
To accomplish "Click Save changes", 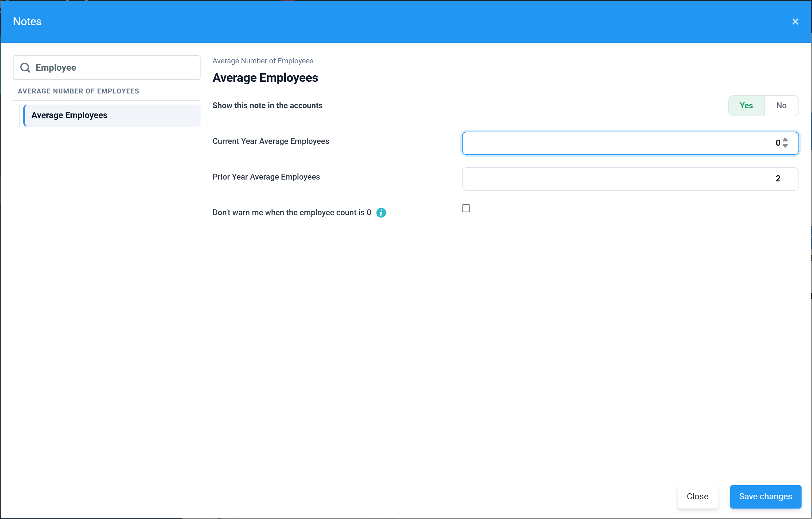I will coord(766,497).
